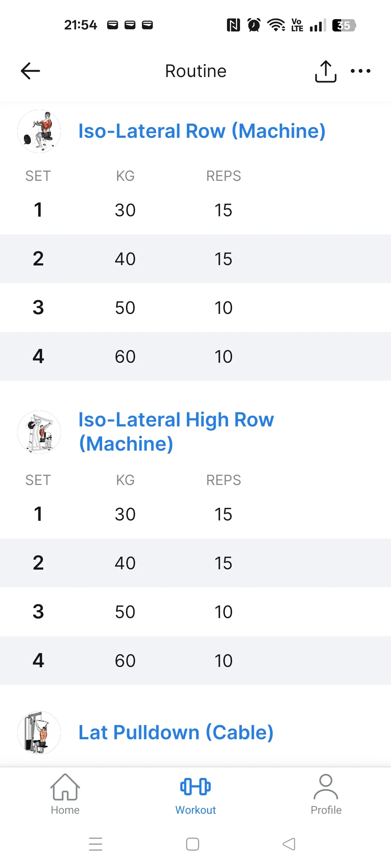Tap the Lat Pulldown exercise image
Viewport: 391px width, 868px height.
pos(39,733)
